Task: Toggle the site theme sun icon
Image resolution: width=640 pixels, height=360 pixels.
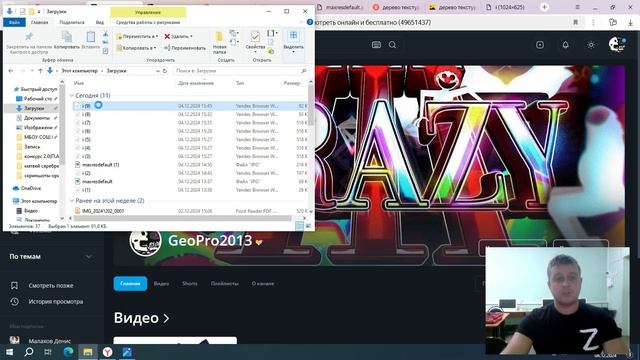Action: click(591, 45)
